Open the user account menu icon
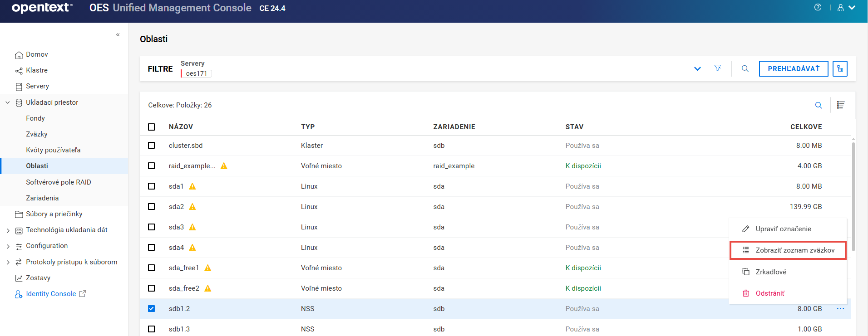 click(845, 8)
